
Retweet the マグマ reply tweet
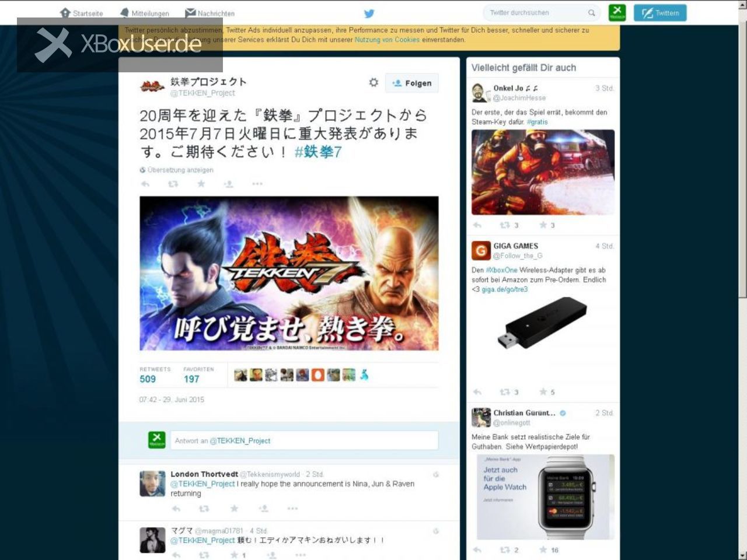point(204,555)
